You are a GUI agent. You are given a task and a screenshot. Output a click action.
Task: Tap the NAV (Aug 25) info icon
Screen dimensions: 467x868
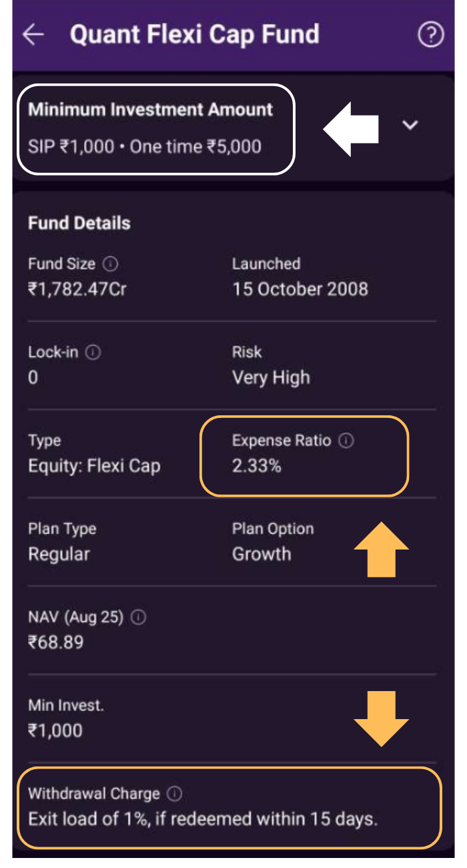[x=139, y=618]
